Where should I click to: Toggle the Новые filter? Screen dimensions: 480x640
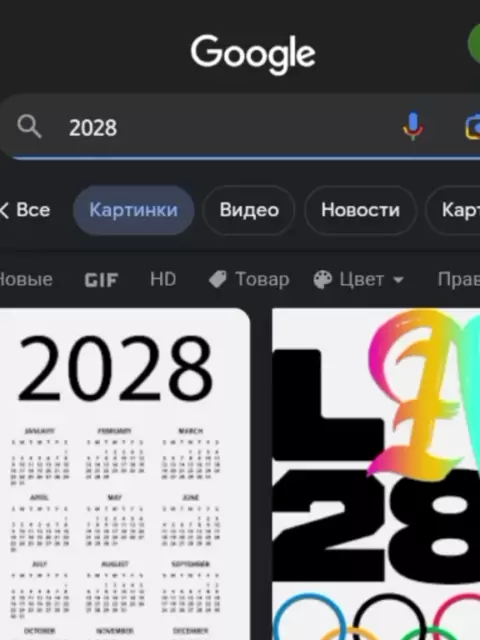coord(26,280)
